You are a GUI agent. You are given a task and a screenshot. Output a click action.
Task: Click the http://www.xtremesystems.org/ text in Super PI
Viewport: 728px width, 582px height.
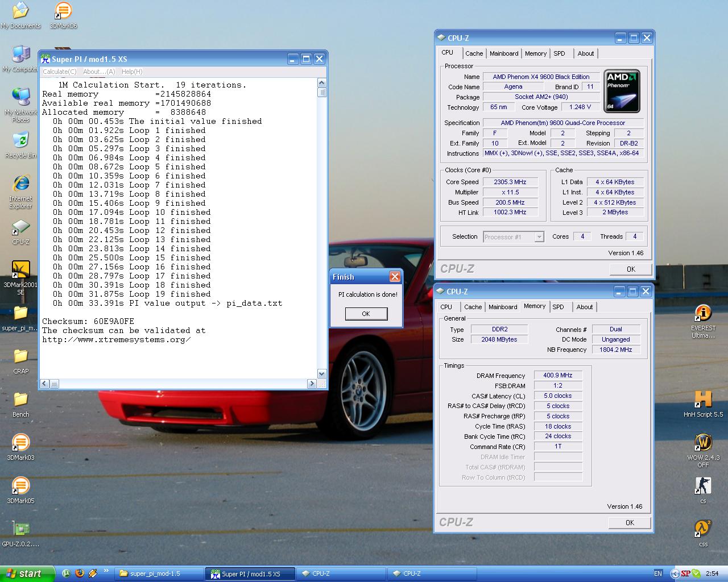coord(116,339)
